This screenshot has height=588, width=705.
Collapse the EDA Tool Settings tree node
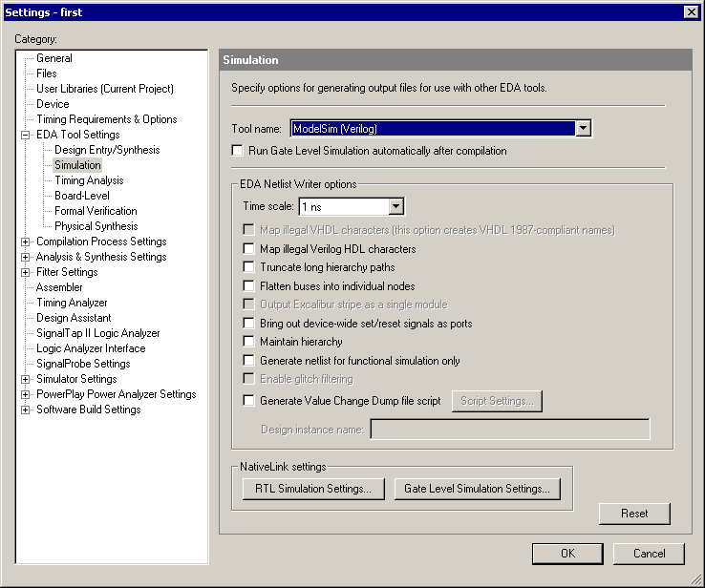pyautogui.click(x=26, y=135)
